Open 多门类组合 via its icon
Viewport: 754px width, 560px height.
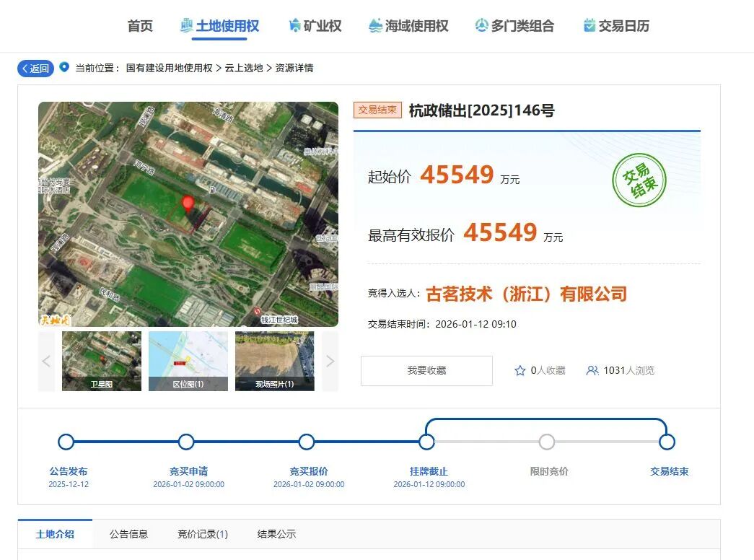tap(481, 25)
